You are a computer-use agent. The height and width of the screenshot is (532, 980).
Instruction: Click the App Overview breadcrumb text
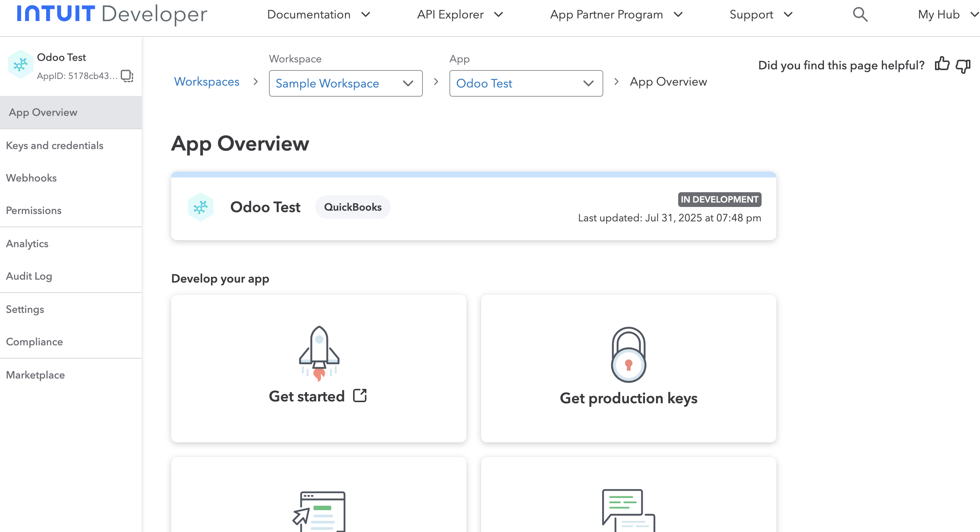click(669, 82)
